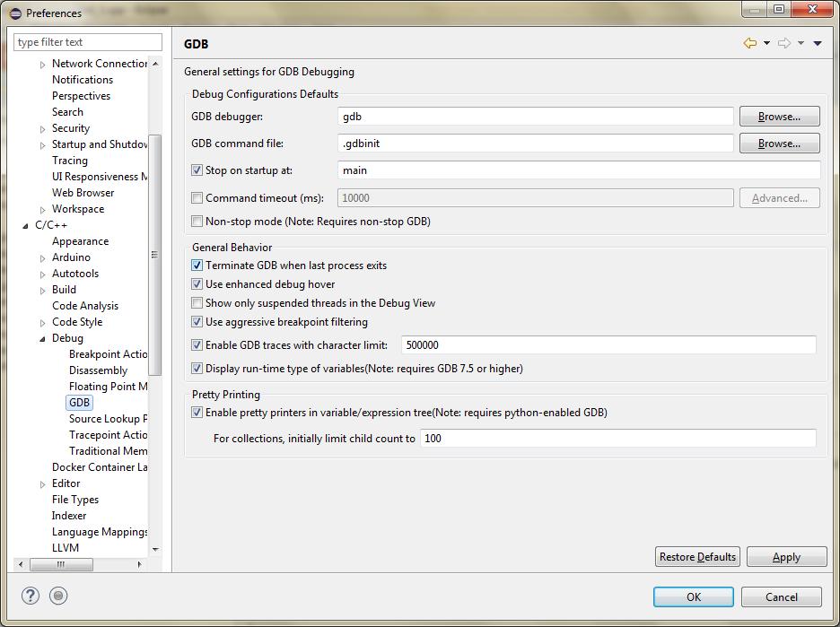Expand the Autotools tree node
The width and height of the screenshot is (840, 627).
coord(43,274)
